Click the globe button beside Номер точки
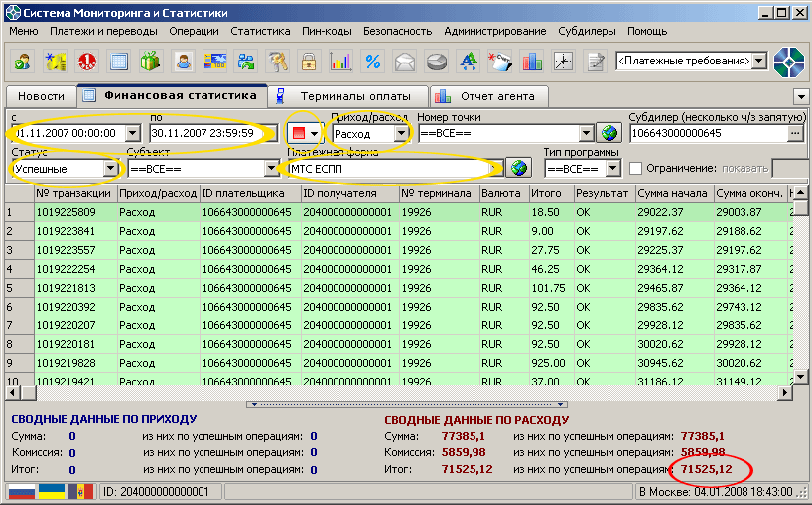Viewport: 812px width, 505px height. [x=608, y=133]
